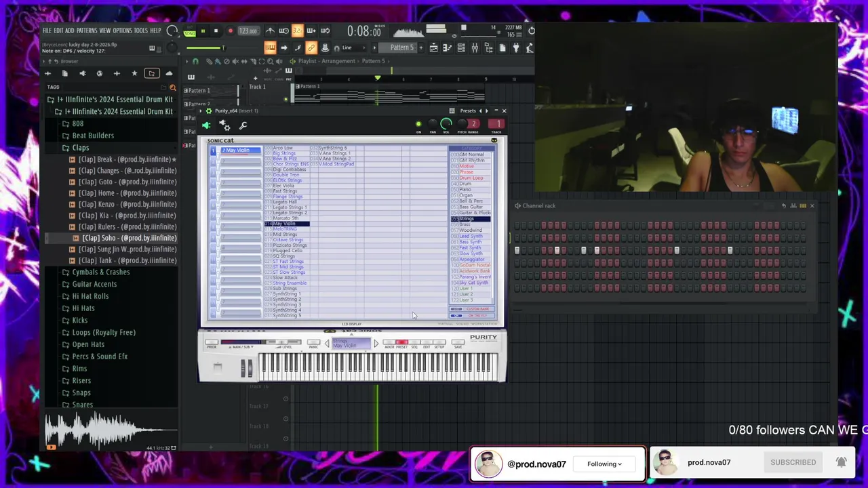
Task: Open the TOOLS menu
Action: click(140, 30)
